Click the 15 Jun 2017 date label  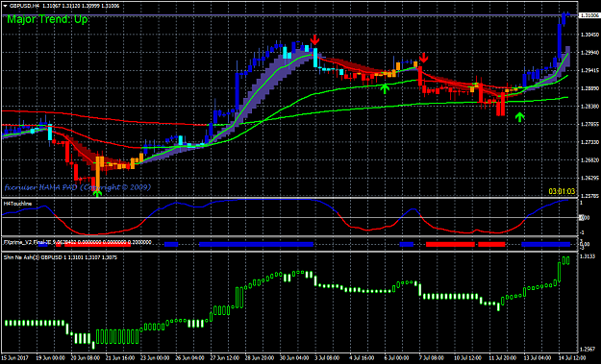click(x=15, y=358)
